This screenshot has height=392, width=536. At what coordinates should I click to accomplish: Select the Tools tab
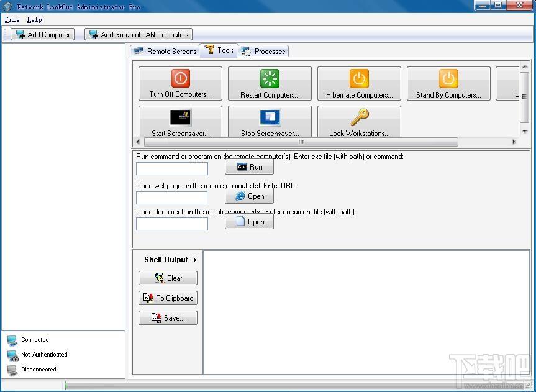click(219, 50)
